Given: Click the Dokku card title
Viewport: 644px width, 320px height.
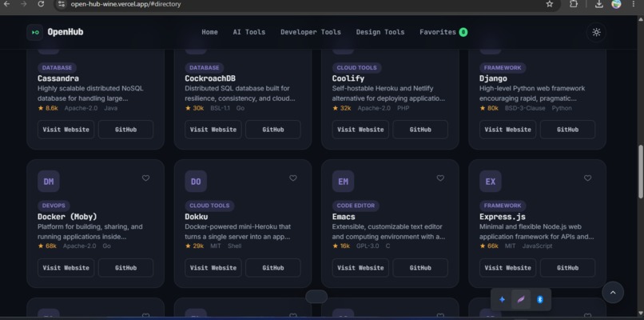Looking at the screenshot, I should [197, 216].
